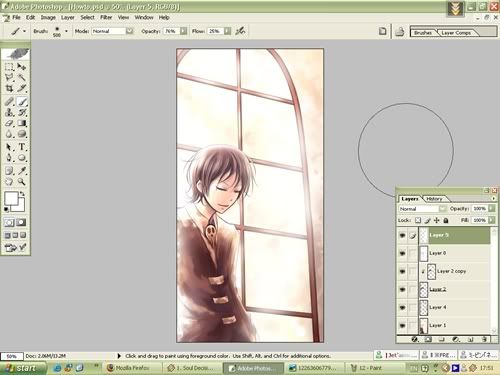The height and width of the screenshot is (375, 500).
Task: Create a new layer in Layers panel
Action: (x=470, y=339)
